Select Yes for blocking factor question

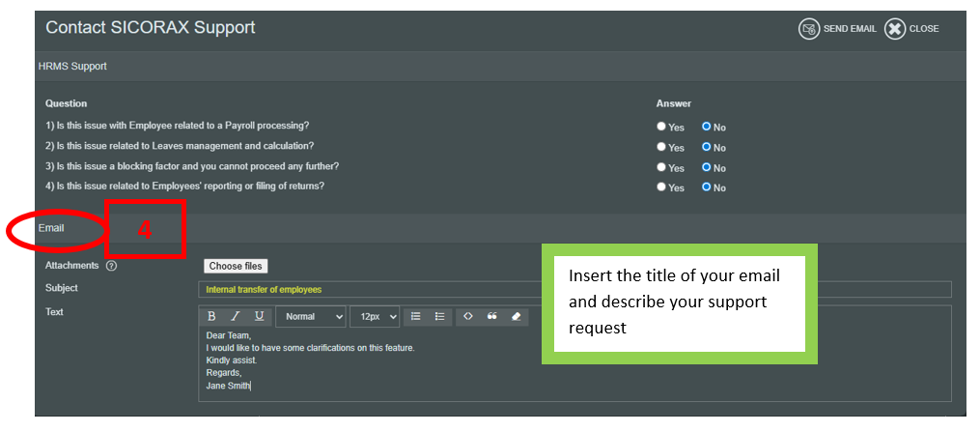click(x=661, y=167)
